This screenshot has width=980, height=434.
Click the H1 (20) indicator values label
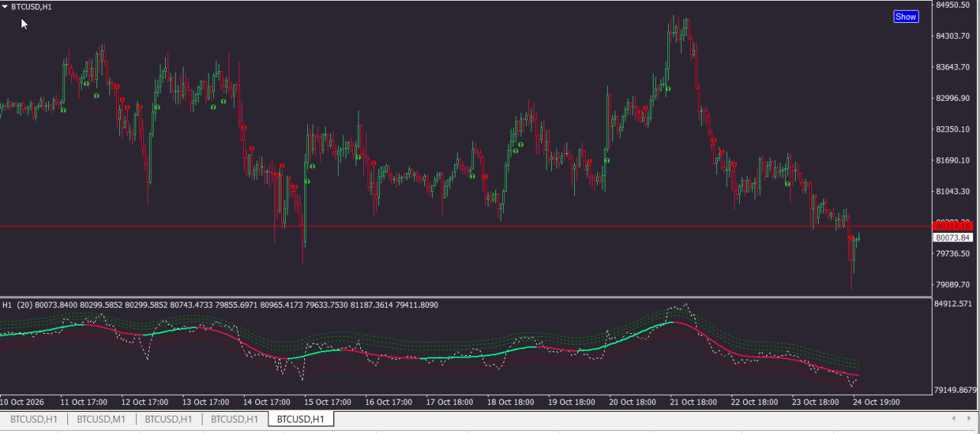click(x=220, y=305)
